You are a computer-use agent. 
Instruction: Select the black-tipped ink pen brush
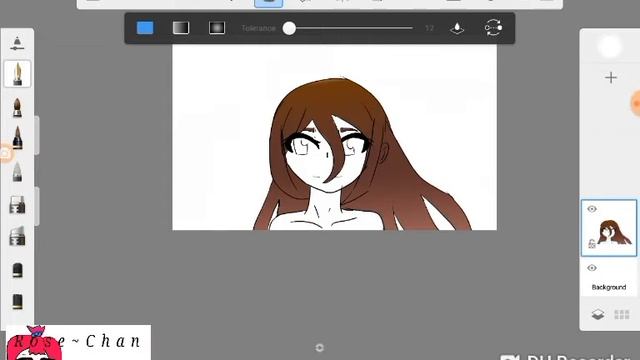[17, 138]
